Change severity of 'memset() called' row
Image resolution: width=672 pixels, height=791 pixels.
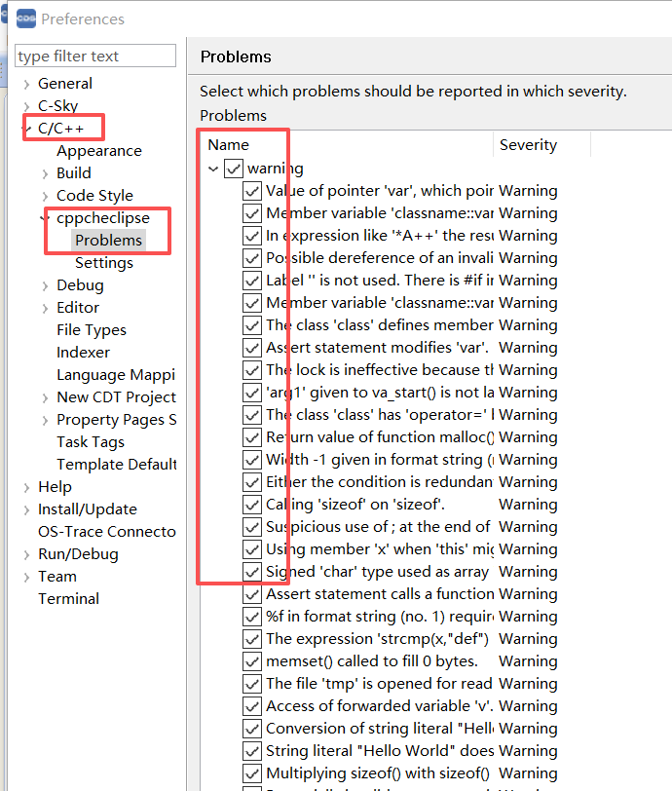click(x=528, y=661)
